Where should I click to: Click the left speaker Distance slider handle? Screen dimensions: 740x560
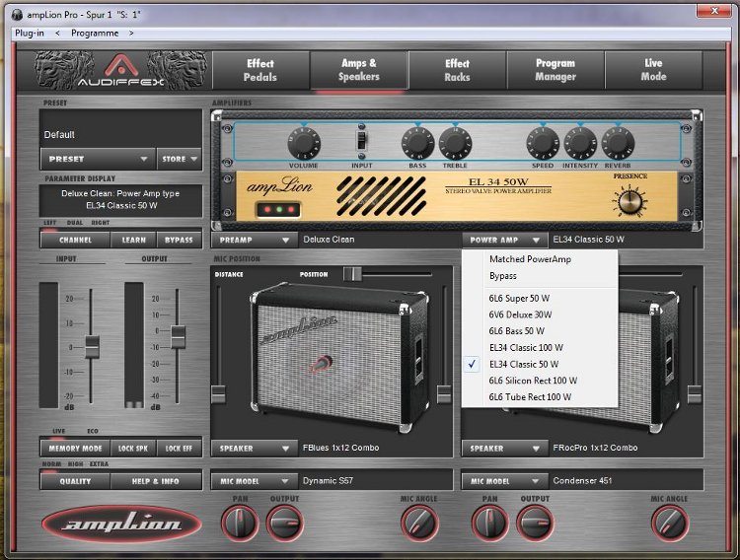coord(218,394)
